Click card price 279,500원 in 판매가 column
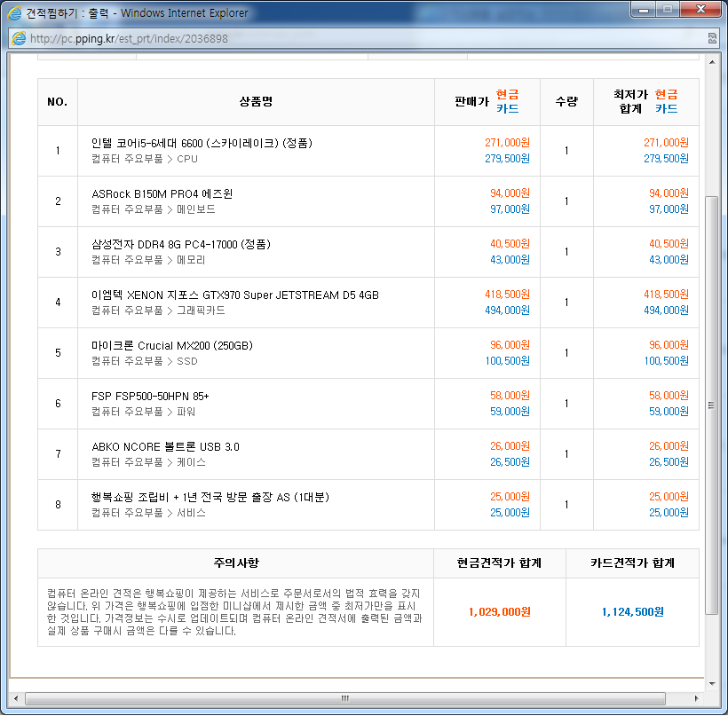This screenshot has height=716, width=728. point(507,158)
